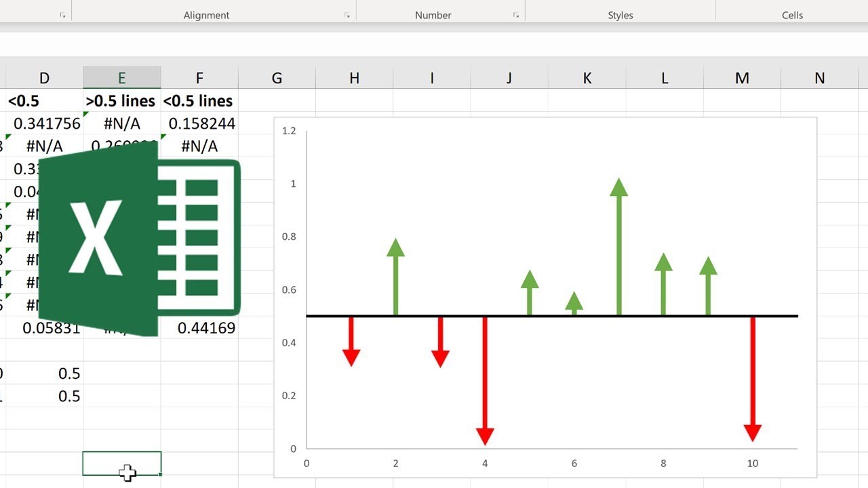
Task: Select the black horizontal 0.5 line in chart
Action: click(552, 316)
